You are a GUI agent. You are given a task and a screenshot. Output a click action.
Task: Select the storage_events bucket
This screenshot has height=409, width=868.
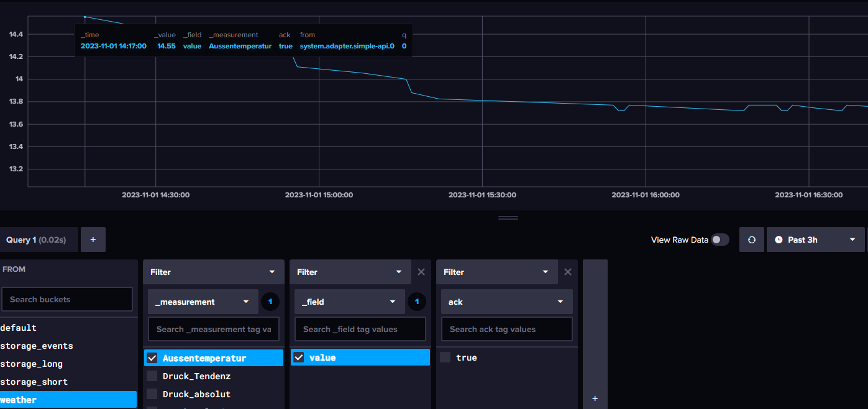click(68, 346)
